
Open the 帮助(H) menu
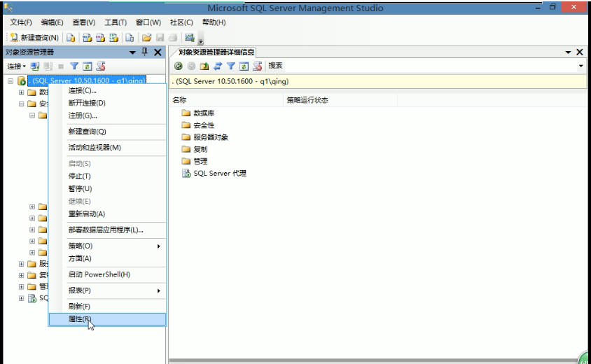click(214, 22)
